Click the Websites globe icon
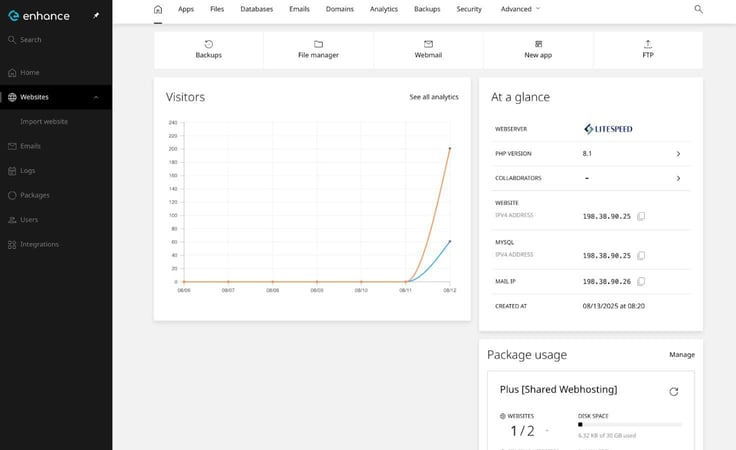The image size is (736, 450). tap(12, 97)
